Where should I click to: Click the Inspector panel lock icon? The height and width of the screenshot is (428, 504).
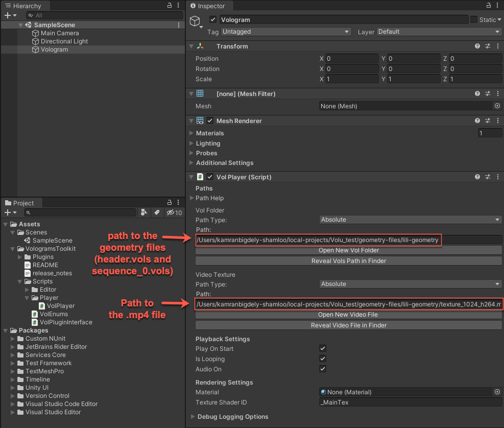coord(488,6)
